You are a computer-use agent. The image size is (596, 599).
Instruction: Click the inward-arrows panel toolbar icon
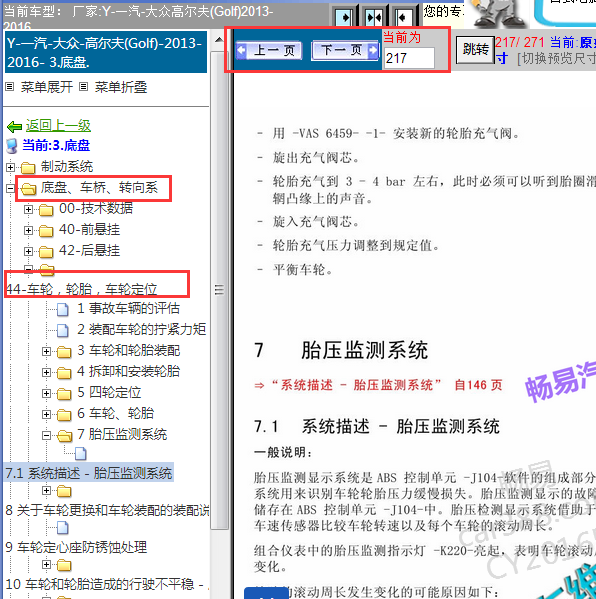coord(374,17)
